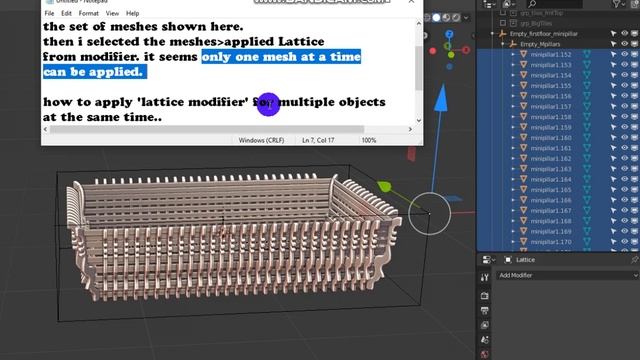Select minipillar1.162 in the outliner
This screenshot has width=640, height=360.
pos(551,158)
